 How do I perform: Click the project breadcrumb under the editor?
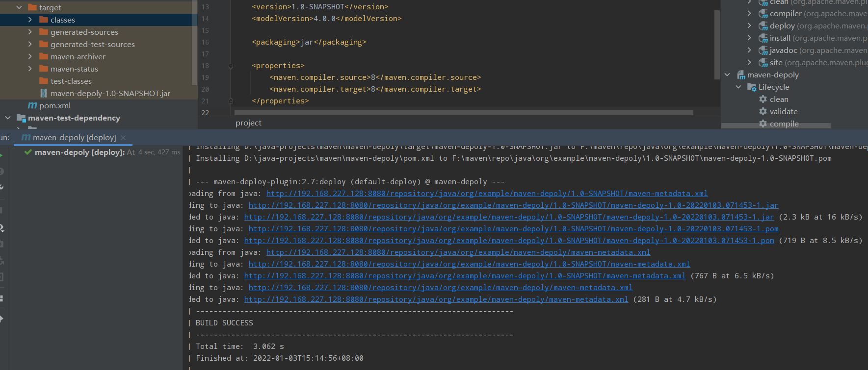pos(248,123)
